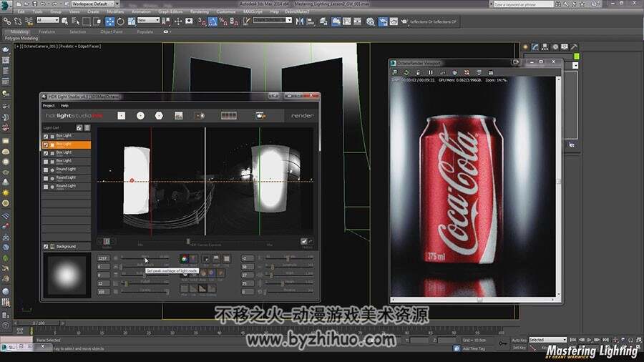Open the Utilities hammer panel tab
This screenshot has width=644, height=362.
click(x=574, y=47)
